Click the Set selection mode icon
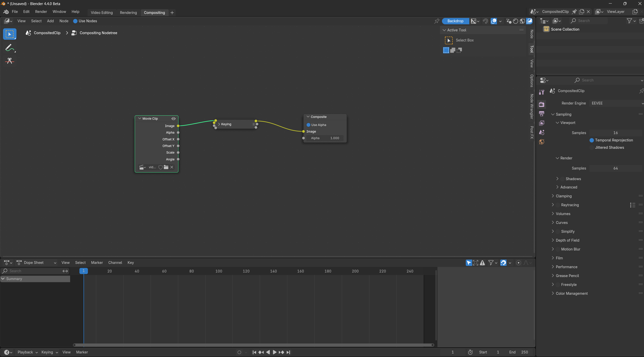This screenshot has width=644, height=357. (x=446, y=50)
